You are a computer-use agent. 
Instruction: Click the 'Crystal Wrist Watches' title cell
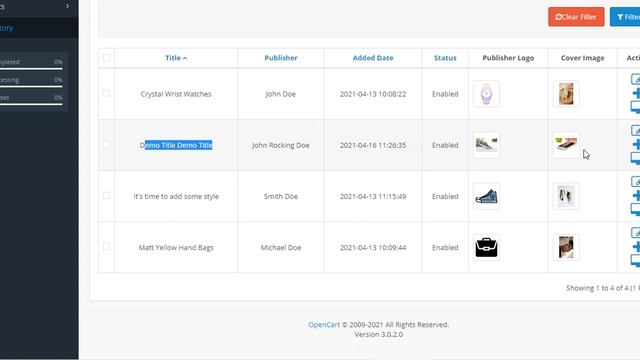coord(176,94)
